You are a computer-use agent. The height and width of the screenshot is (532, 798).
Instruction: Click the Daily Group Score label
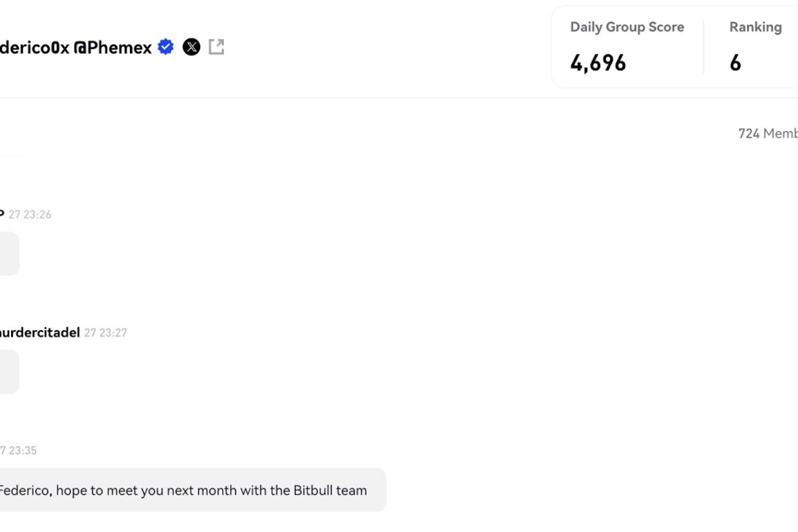coord(627,27)
